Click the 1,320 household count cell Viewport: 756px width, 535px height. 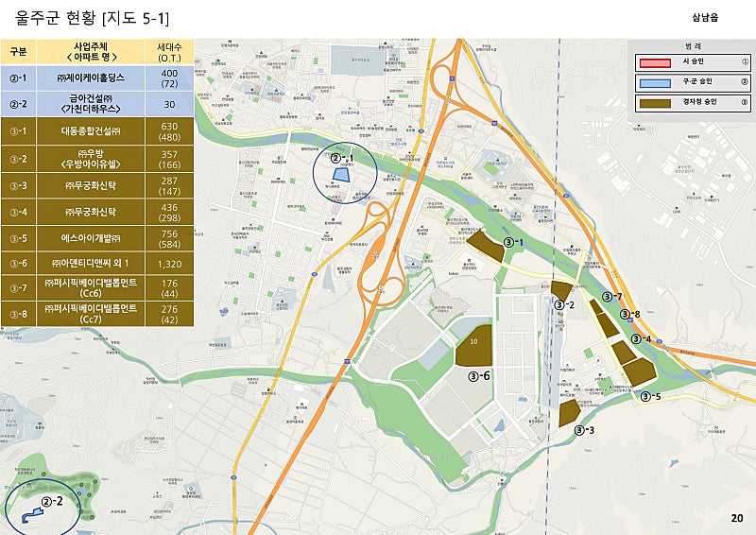(170, 264)
